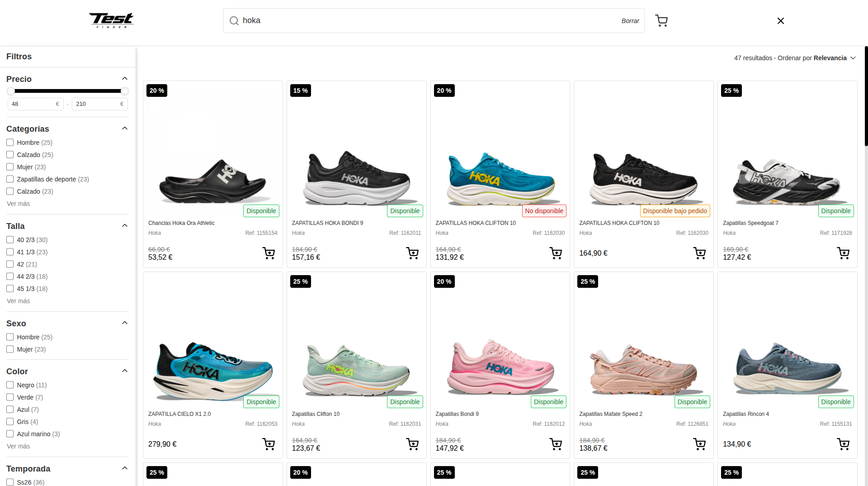Filter by size 44 2/3
This screenshot has width=868, height=486.
click(x=10, y=276)
